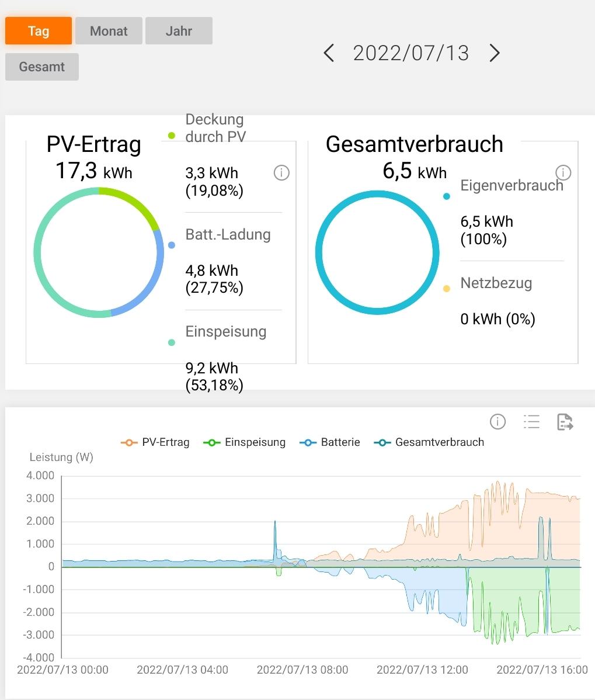Screen dimensions: 595x700
Task: Click the '2022/07/13 12:00' axis label
Action: click(x=422, y=670)
